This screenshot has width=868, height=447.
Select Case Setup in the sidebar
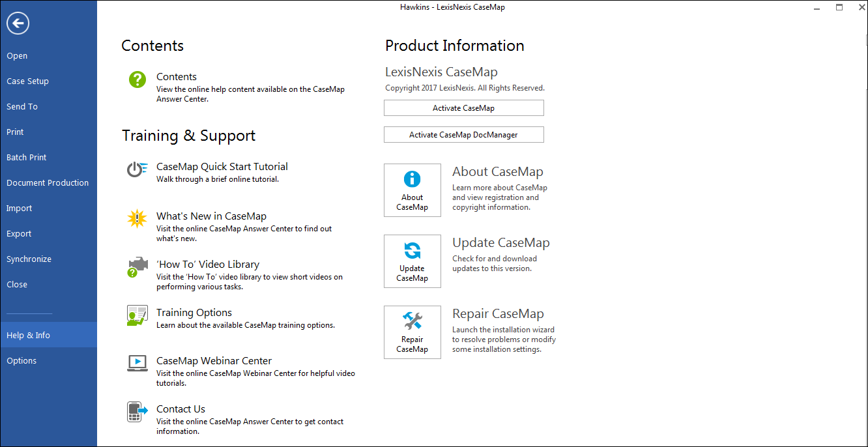click(x=48, y=81)
